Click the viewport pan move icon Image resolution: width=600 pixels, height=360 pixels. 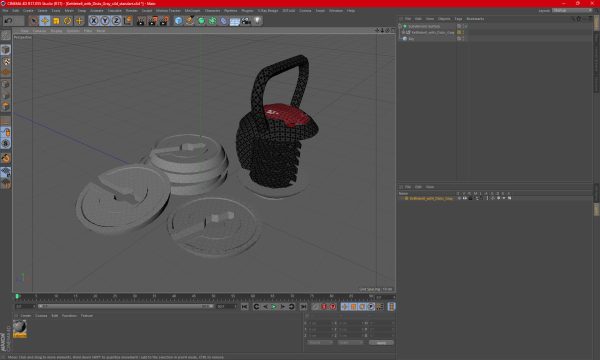[377, 30]
